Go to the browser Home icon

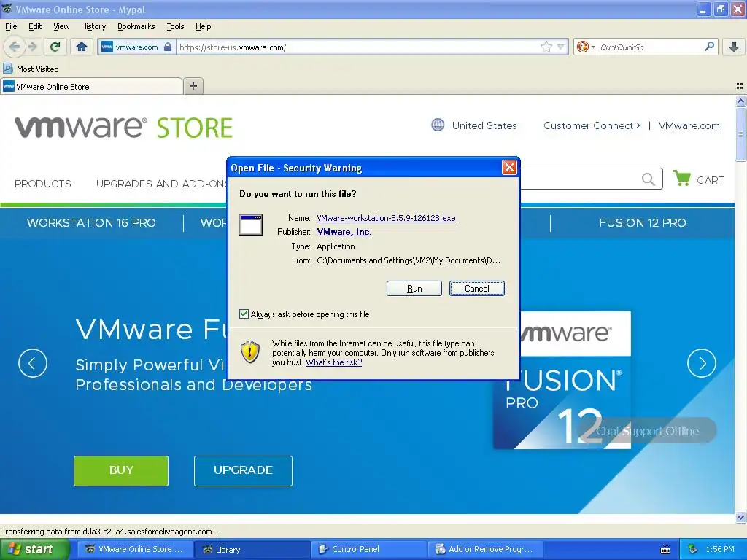(x=82, y=47)
